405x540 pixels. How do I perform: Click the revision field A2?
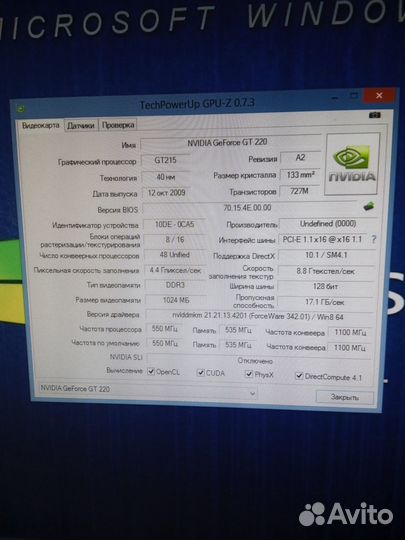[x=300, y=158]
